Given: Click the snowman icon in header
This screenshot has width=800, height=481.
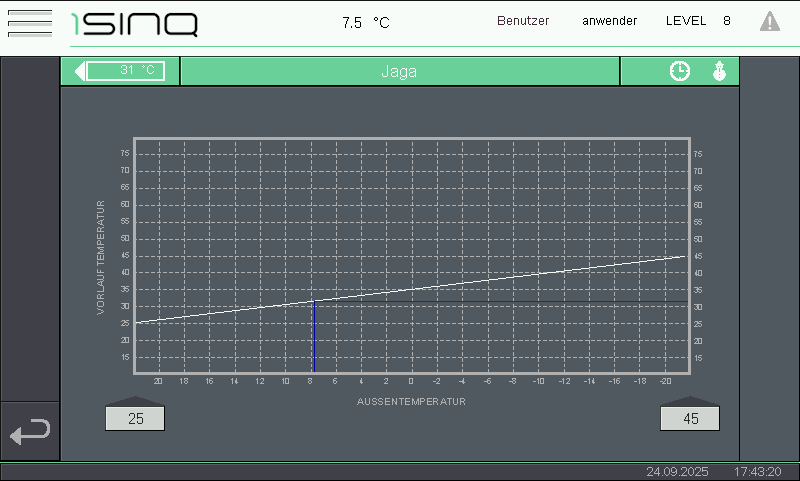Looking at the screenshot, I should coord(718,71).
